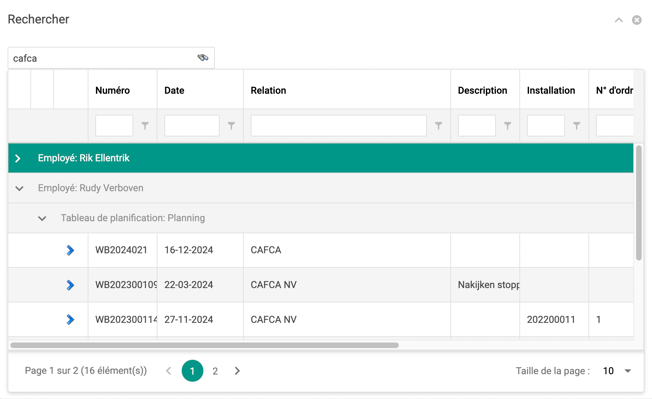652x399 pixels.
Task: Open filter options for Installation column
Action: point(576,126)
